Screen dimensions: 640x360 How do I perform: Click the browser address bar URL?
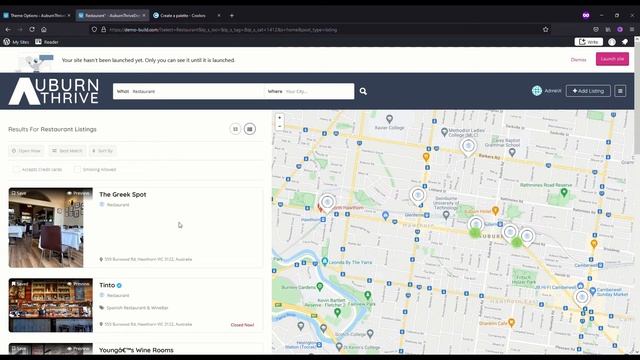[x=222, y=30]
